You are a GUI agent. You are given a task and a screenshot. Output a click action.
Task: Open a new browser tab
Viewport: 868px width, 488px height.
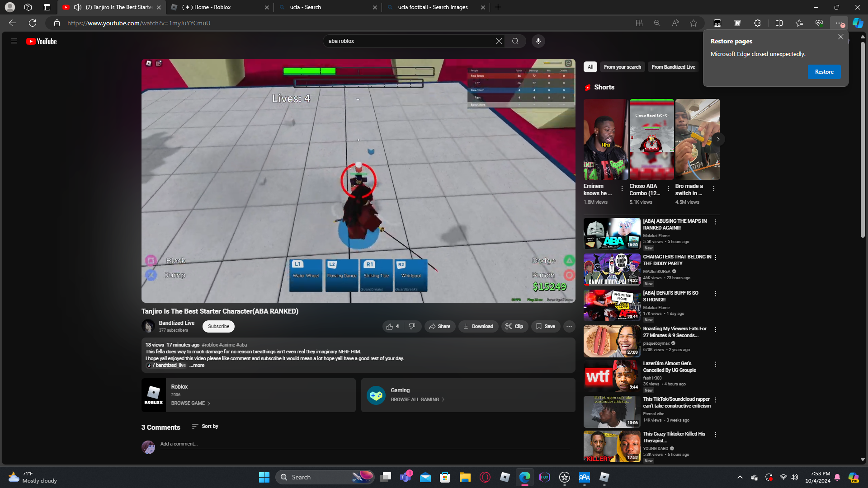pos(498,7)
